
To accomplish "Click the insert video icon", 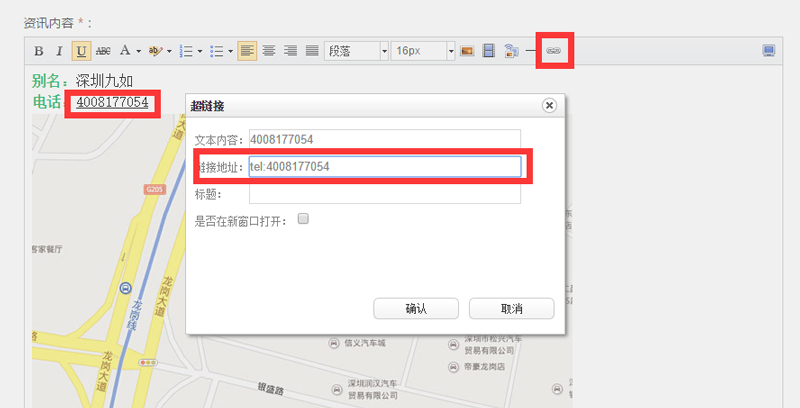I will tap(489, 51).
